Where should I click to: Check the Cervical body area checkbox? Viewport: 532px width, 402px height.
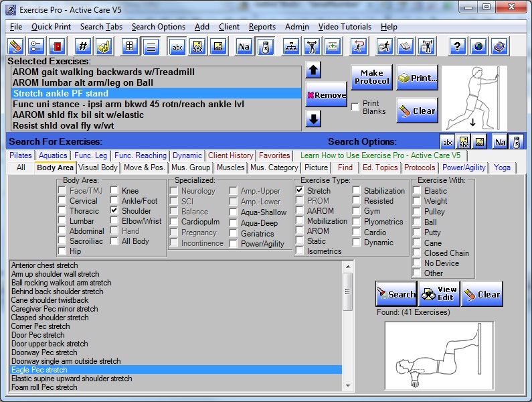(x=62, y=200)
